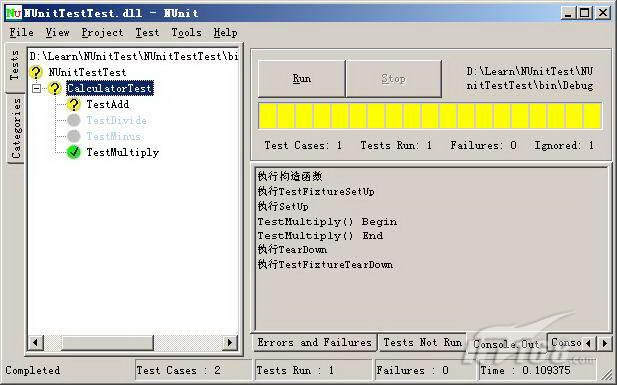
Task: Click the 'TestMultiply() Begin' console line
Action: [327, 221]
